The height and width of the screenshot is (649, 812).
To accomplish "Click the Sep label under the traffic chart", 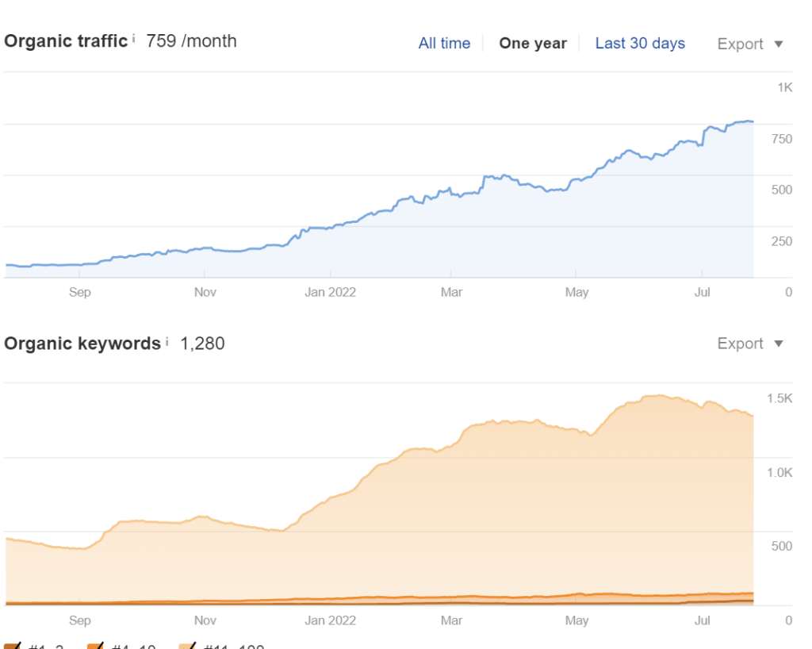I will pyautogui.click(x=80, y=292).
